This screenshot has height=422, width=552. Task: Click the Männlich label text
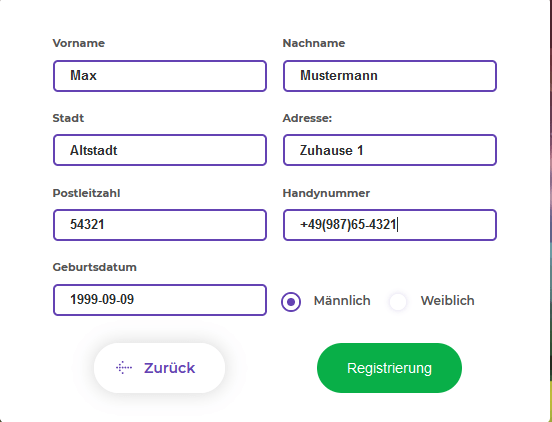pyautogui.click(x=342, y=301)
